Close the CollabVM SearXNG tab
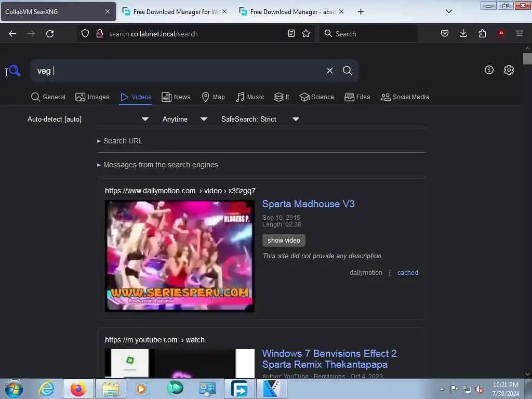Image resolution: width=532 pixels, height=399 pixels. [108, 11]
